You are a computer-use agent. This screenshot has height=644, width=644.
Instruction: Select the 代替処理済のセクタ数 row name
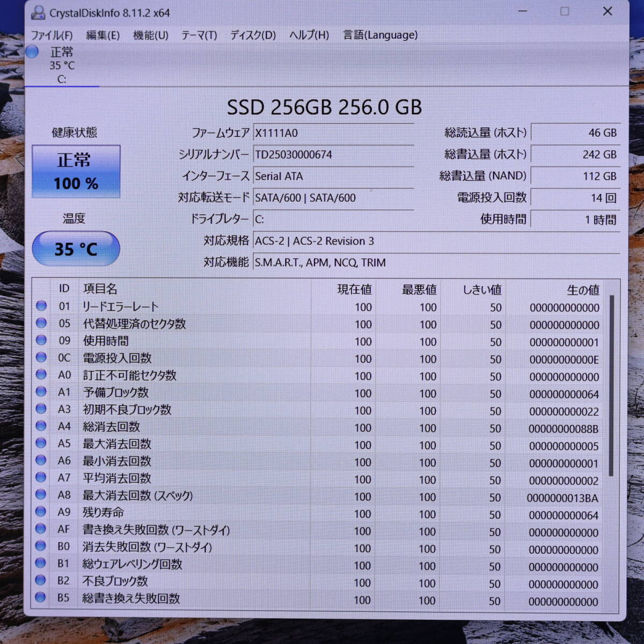[134, 324]
